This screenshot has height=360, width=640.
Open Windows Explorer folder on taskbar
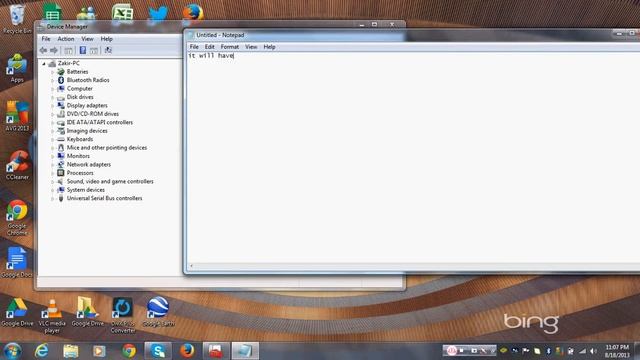[71, 351]
